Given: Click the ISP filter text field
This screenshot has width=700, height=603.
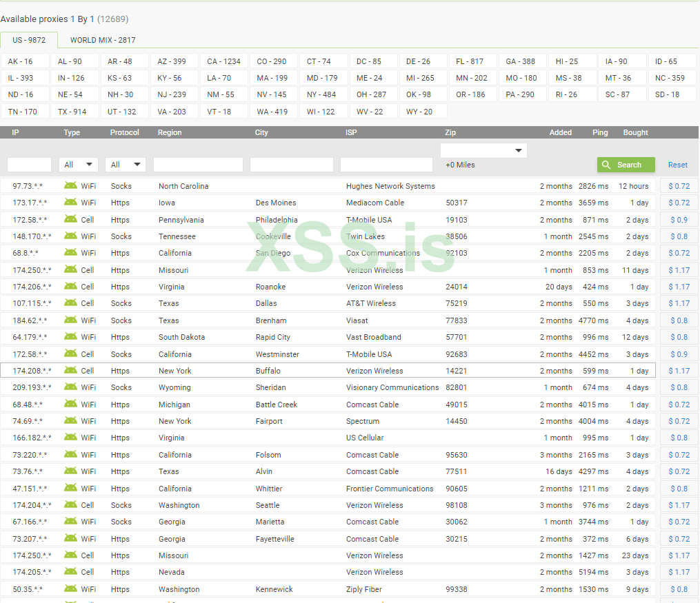Looking at the screenshot, I should (x=386, y=165).
